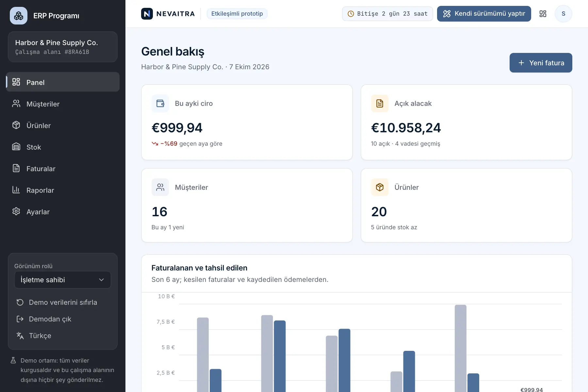Go to Raporlar in the sidebar
Image resolution: width=588 pixels, height=392 pixels.
coord(63,190)
